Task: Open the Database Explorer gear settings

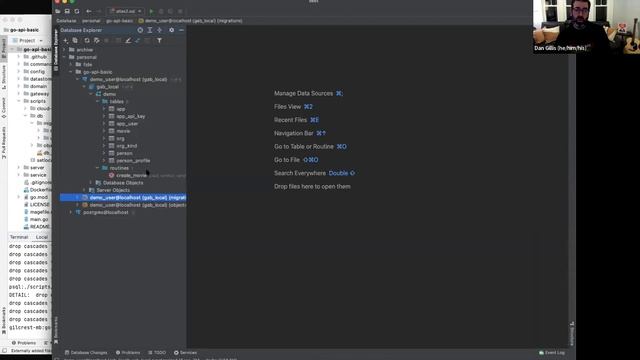Action: click(x=171, y=30)
